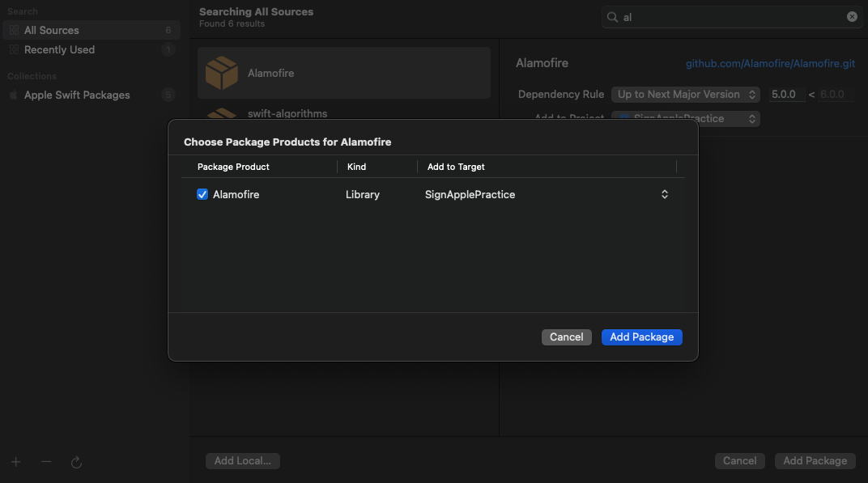
Task: Click the Kind column header
Action: (x=356, y=167)
